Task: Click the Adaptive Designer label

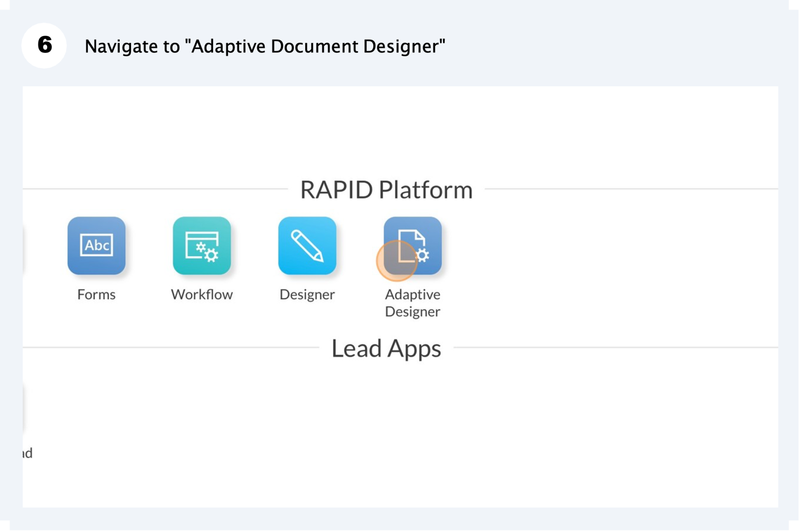Action: (413, 303)
